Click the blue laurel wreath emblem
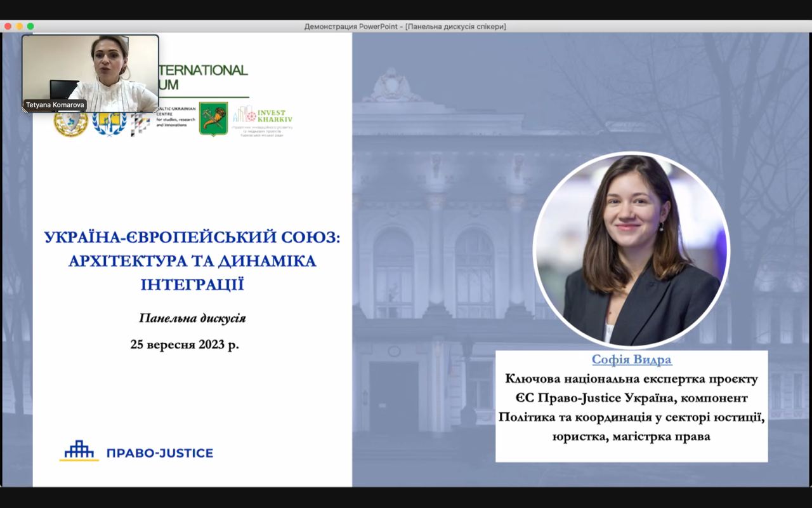This screenshot has width=812, height=508. pyautogui.click(x=109, y=123)
